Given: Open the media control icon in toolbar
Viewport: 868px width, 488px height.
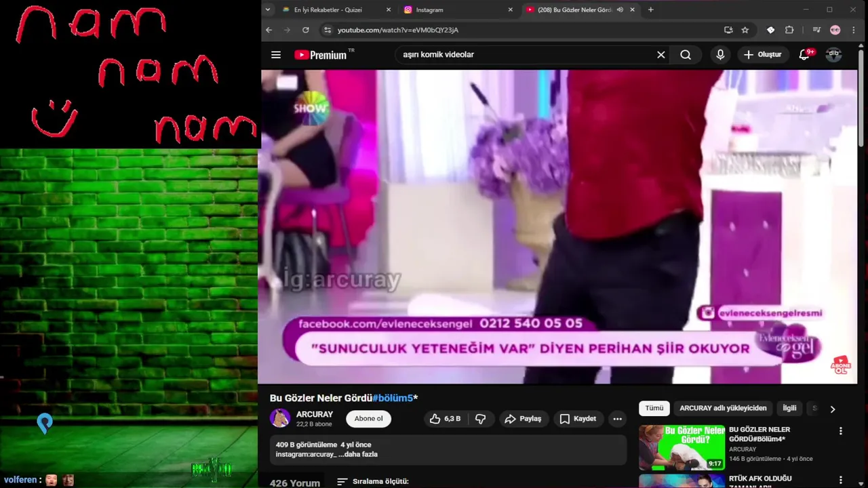Looking at the screenshot, I should (x=816, y=30).
